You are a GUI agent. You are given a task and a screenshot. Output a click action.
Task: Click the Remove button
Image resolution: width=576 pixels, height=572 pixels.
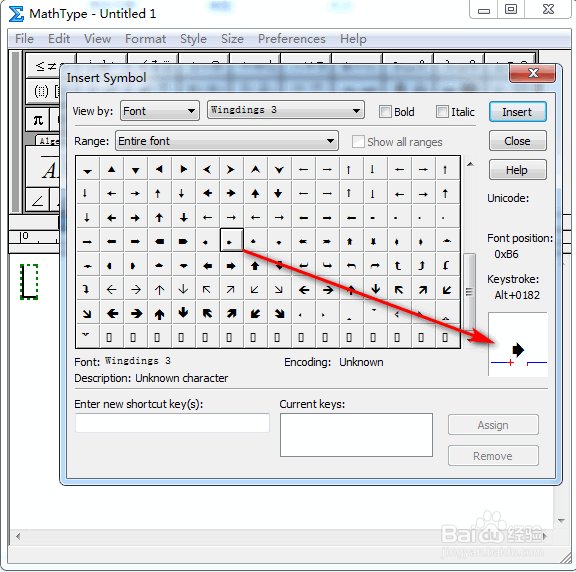(493, 456)
